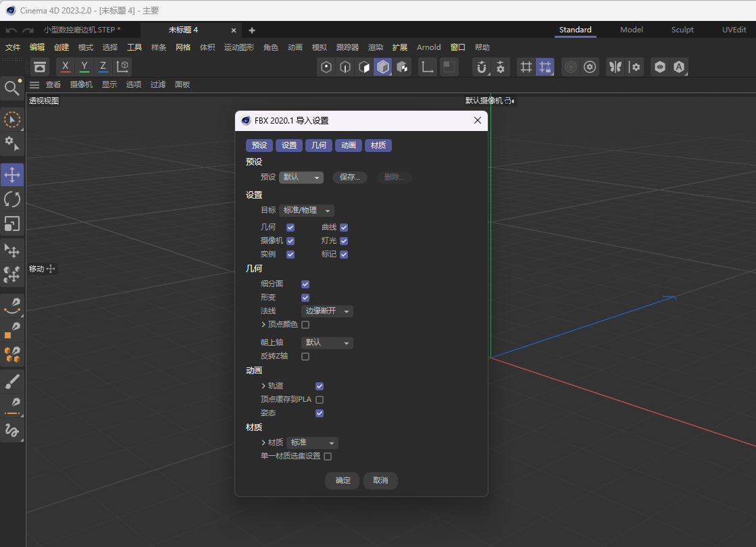Screen dimensions: 756x547
Task: Uncheck the 灯光 checkbox
Action: pyautogui.click(x=344, y=241)
